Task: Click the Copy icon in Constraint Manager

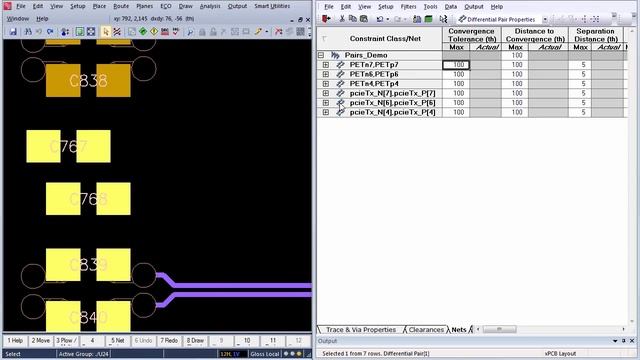Action: click(x=353, y=19)
